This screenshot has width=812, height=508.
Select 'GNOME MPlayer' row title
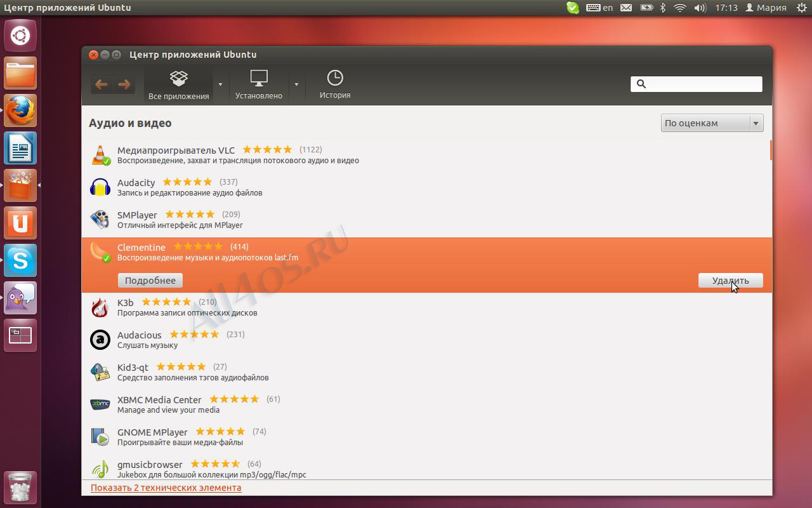pos(152,432)
